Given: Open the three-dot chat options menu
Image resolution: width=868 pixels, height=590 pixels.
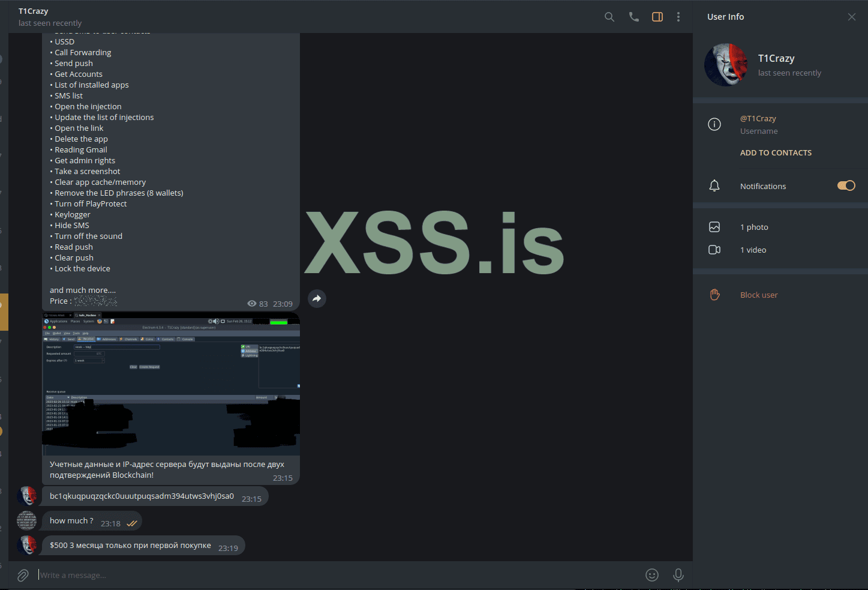Looking at the screenshot, I should click(x=678, y=17).
